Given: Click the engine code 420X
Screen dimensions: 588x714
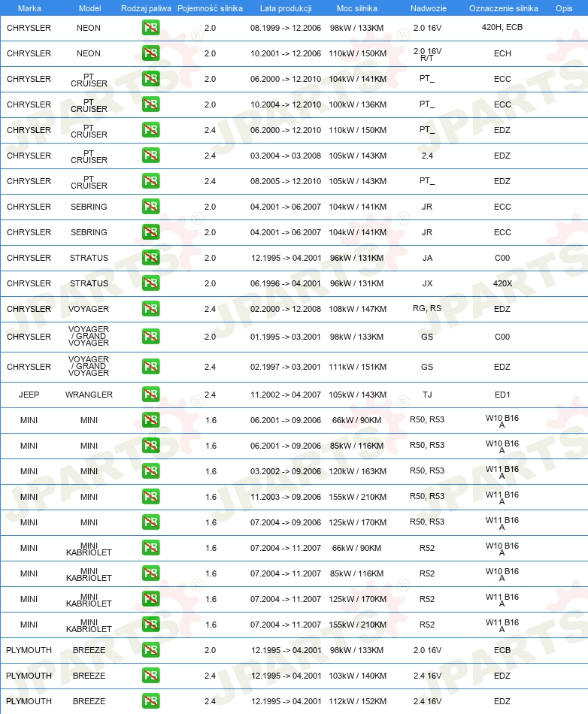Looking at the screenshot, I should click(x=502, y=283).
